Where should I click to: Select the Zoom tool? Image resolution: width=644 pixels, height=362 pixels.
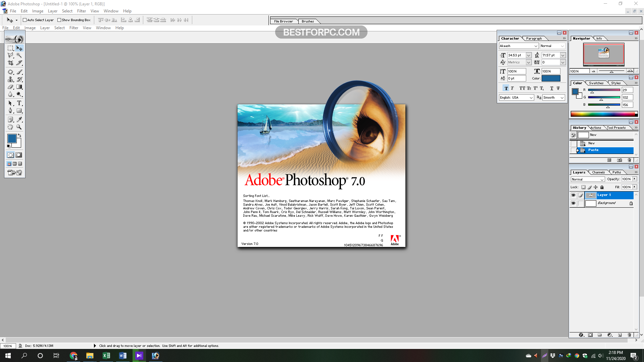click(x=19, y=127)
